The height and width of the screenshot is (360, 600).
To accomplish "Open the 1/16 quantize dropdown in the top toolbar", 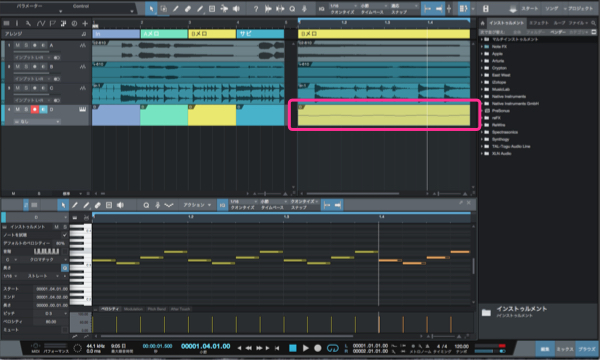I will tap(343, 6).
